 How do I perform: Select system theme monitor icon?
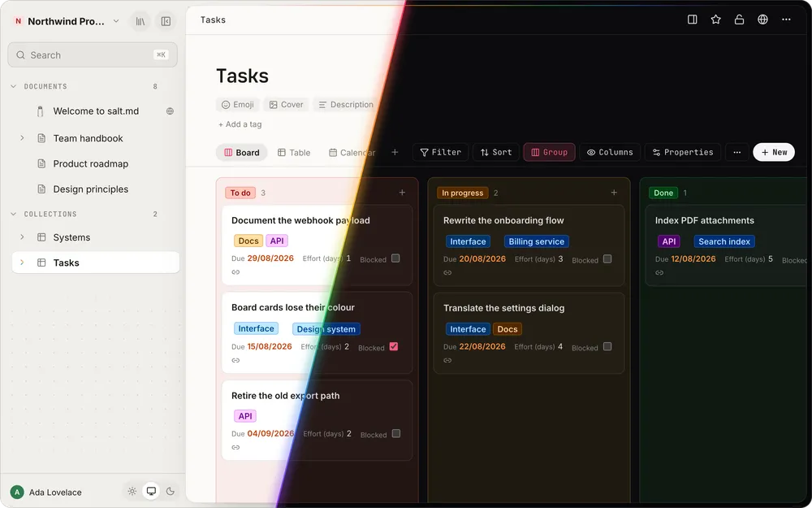[x=151, y=492]
